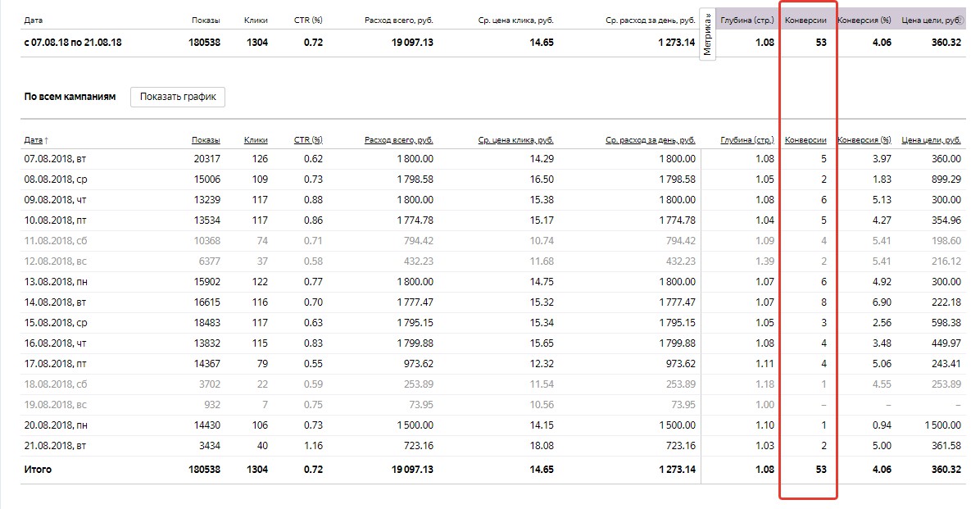This screenshot has height=509, width=980.
Task: Sort by Ср. расход за день column
Action: click(650, 140)
